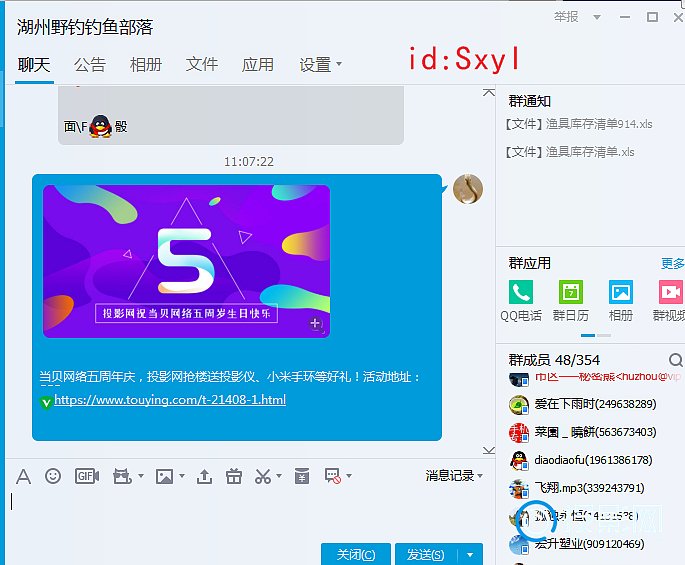This screenshot has width=685, height=565.
Task: Open the font style (A) tool
Action: coord(24,476)
